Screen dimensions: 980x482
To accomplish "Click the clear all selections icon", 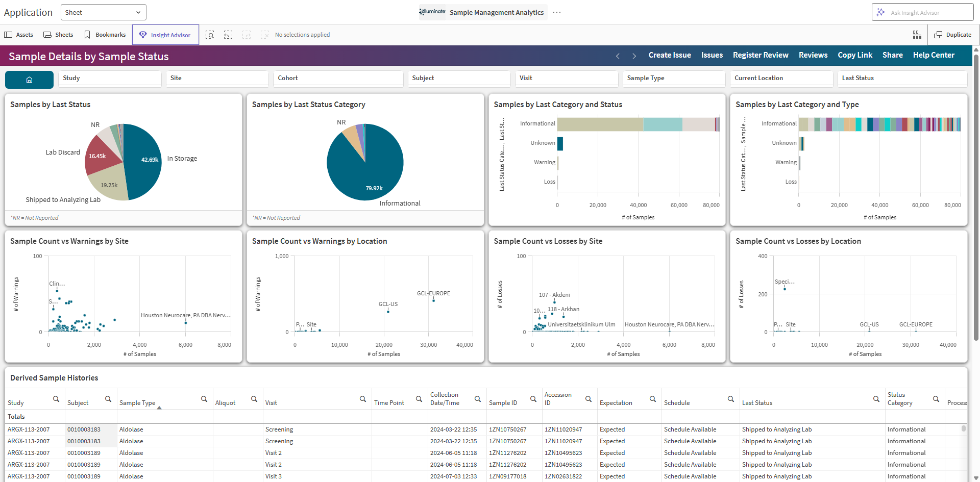I will coord(264,35).
